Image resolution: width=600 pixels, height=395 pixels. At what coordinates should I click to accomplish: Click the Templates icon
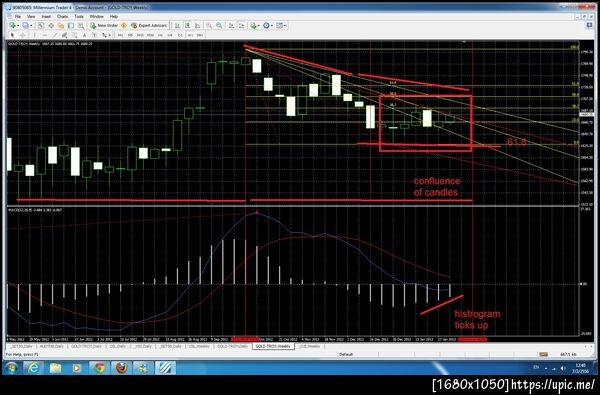tap(279, 25)
